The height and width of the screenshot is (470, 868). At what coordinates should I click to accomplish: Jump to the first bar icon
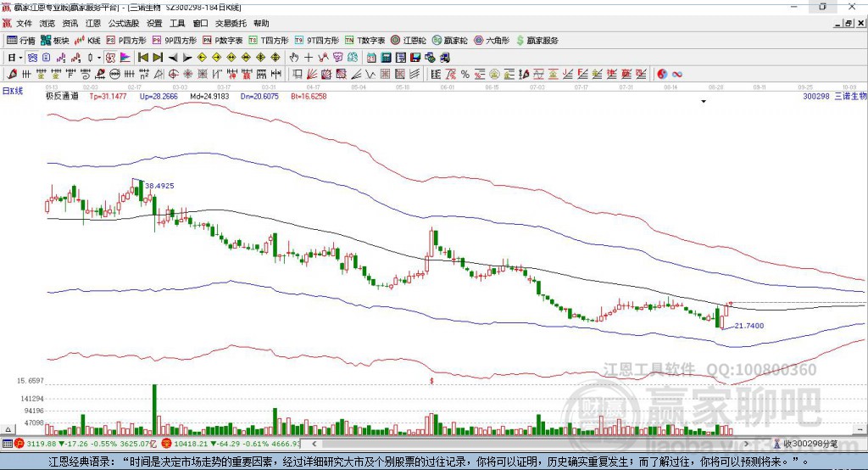tap(142, 57)
